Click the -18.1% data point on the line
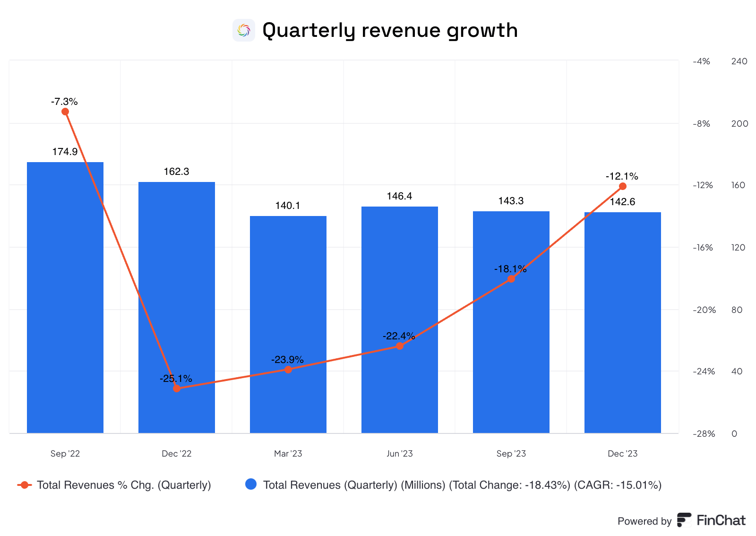 511,279
